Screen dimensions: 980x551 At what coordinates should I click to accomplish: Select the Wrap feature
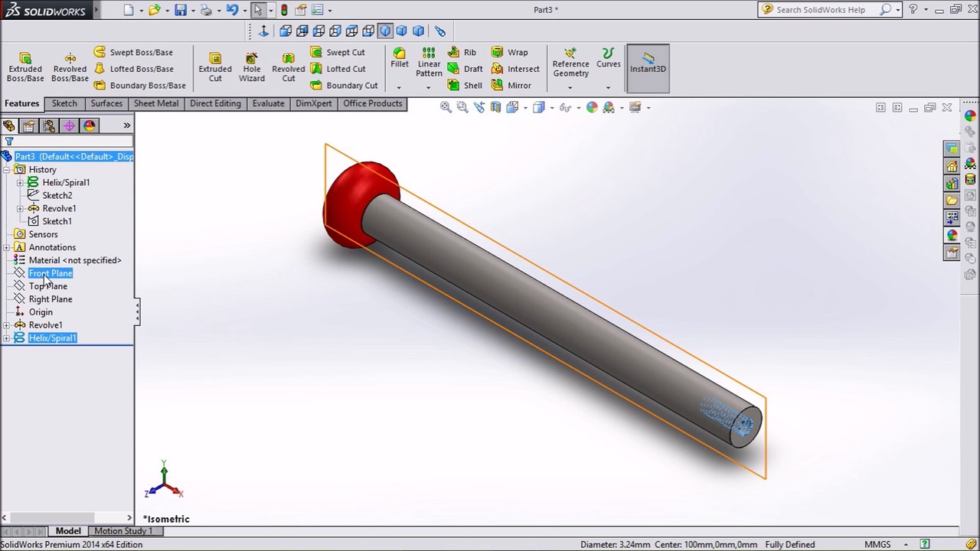click(509, 52)
